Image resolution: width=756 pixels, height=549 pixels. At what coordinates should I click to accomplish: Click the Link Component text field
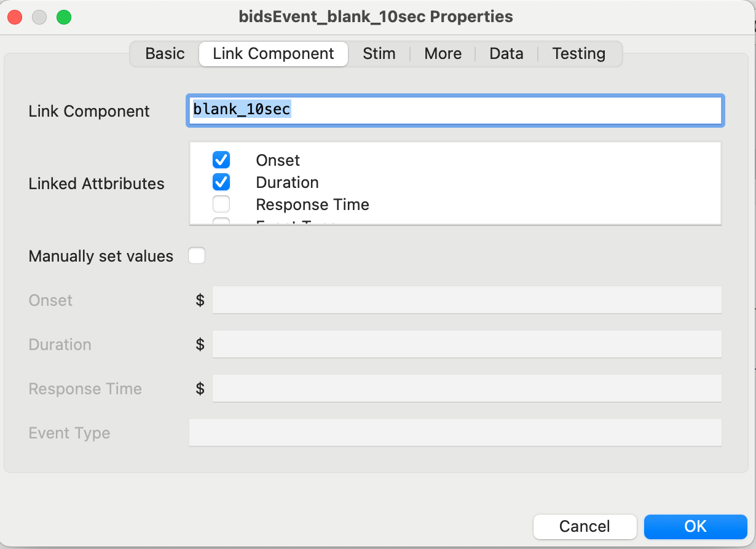point(455,111)
